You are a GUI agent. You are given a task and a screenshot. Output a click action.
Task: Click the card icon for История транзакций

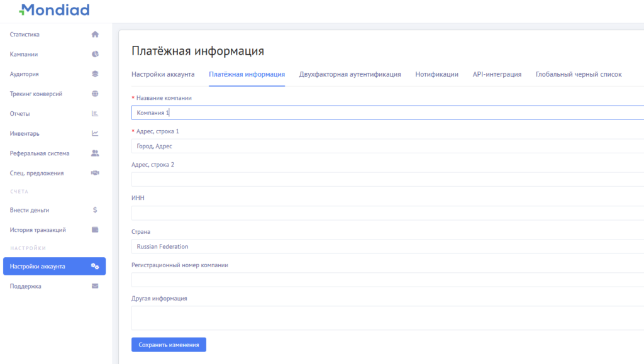tap(95, 229)
